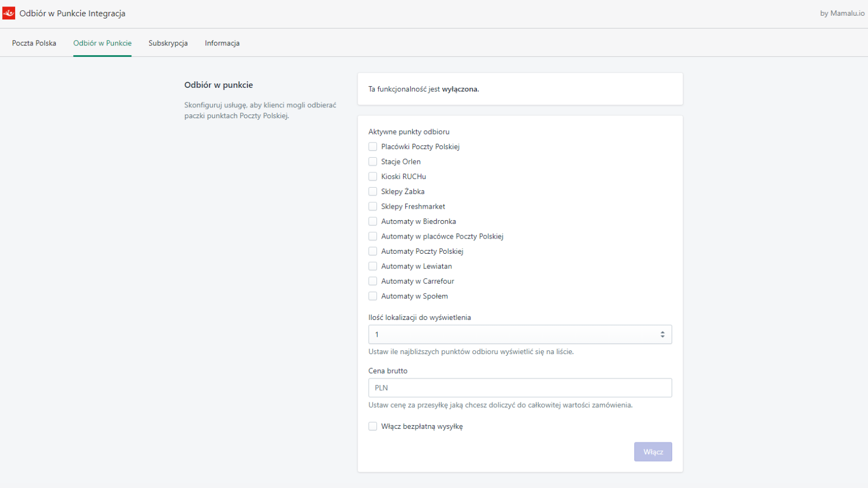The height and width of the screenshot is (488, 868).
Task: Click the Odbiór w Punkcie Integracja title
Action: (x=72, y=14)
